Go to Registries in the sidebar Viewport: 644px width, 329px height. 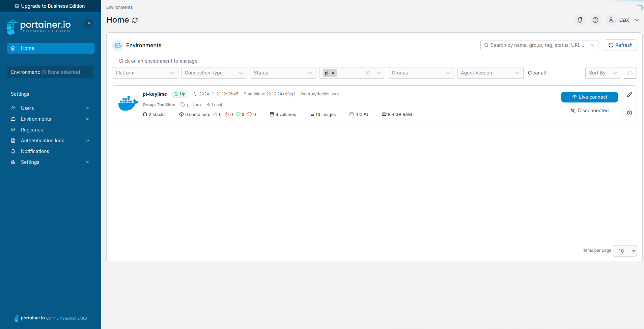[x=32, y=130]
